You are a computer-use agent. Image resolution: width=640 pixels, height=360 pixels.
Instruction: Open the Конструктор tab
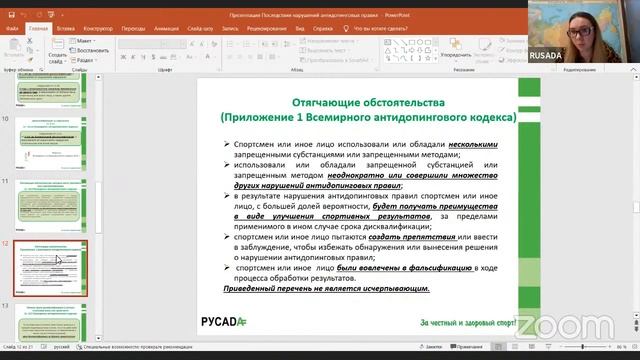pyautogui.click(x=98, y=29)
